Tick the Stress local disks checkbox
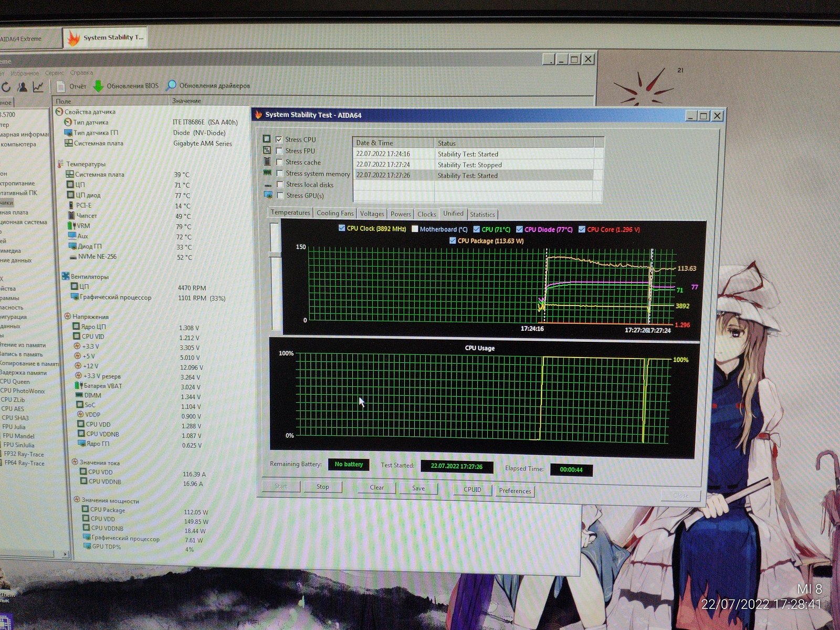The image size is (840, 630). tap(280, 184)
